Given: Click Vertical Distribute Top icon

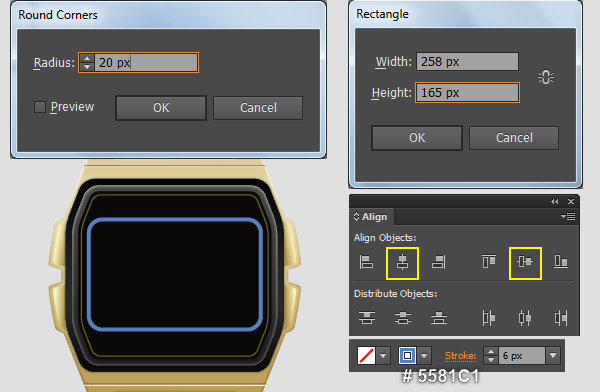Looking at the screenshot, I should pyautogui.click(x=367, y=318).
